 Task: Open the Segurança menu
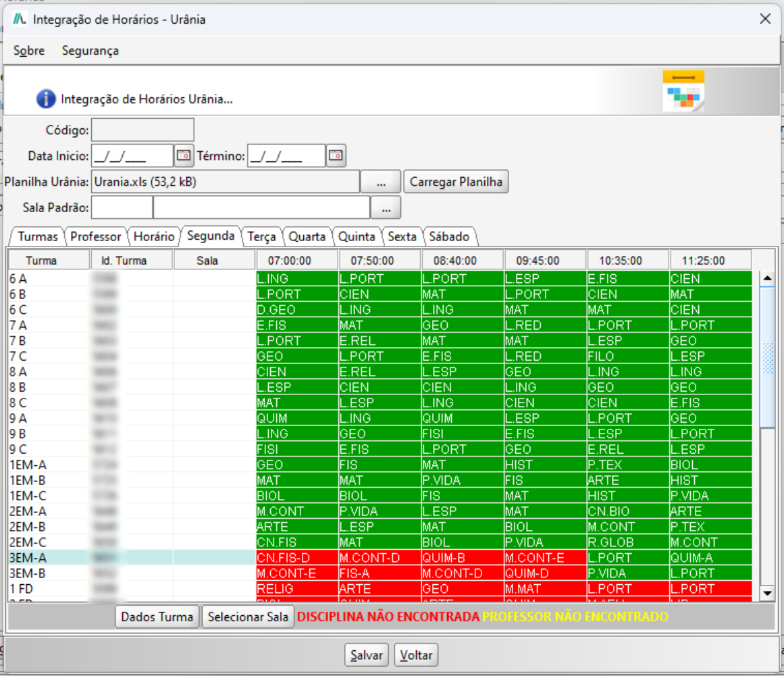tap(90, 51)
